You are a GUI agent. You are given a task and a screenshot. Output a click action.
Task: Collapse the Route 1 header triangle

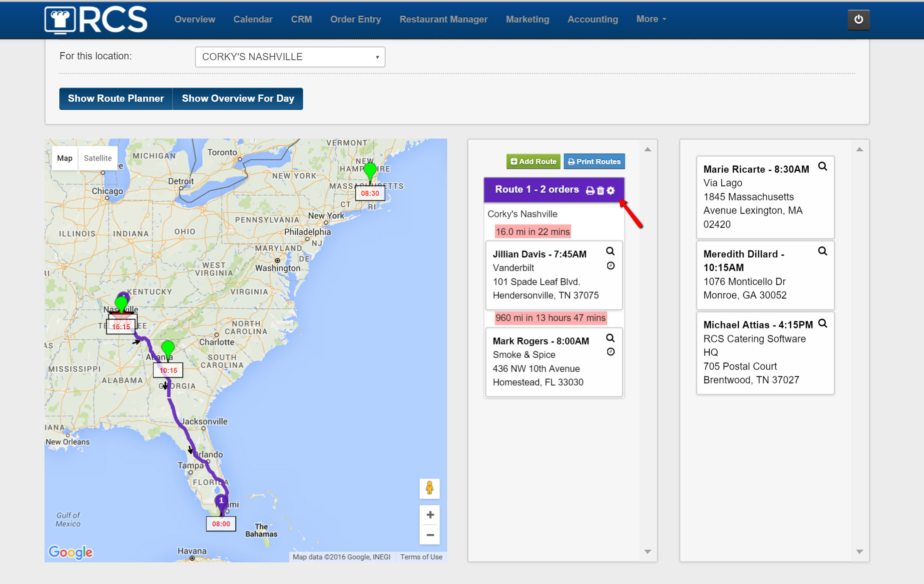(x=490, y=188)
